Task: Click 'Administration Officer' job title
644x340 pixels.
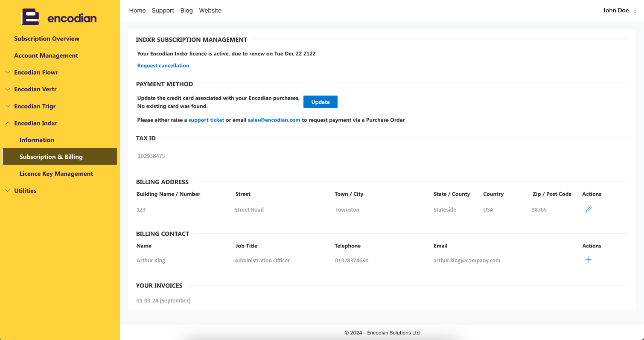Action: coord(262,261)
